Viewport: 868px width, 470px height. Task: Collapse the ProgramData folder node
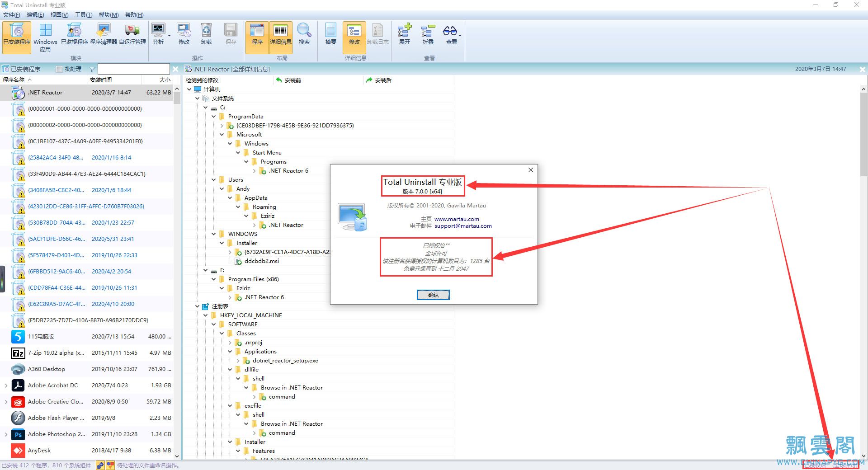click(214, 117)
